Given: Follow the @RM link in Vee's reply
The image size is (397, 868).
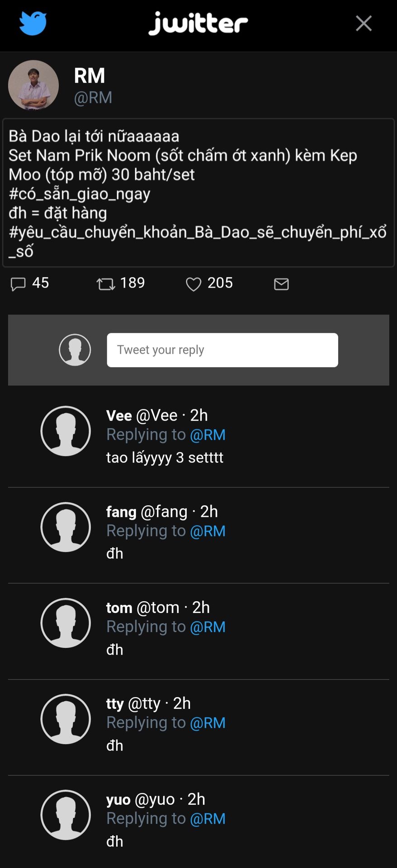Looking at the screenshot, I should (208, 435).
